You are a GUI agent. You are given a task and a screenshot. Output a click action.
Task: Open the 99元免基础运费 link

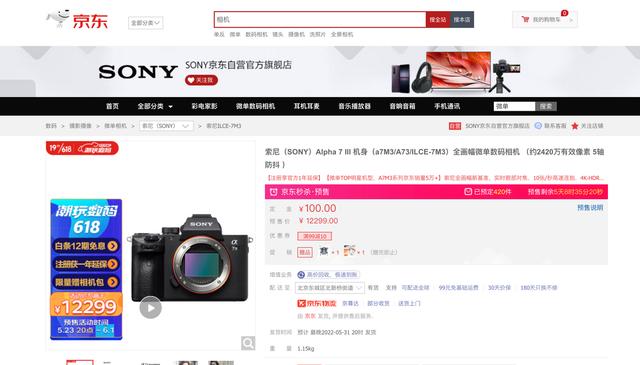(x=458, y=288)
